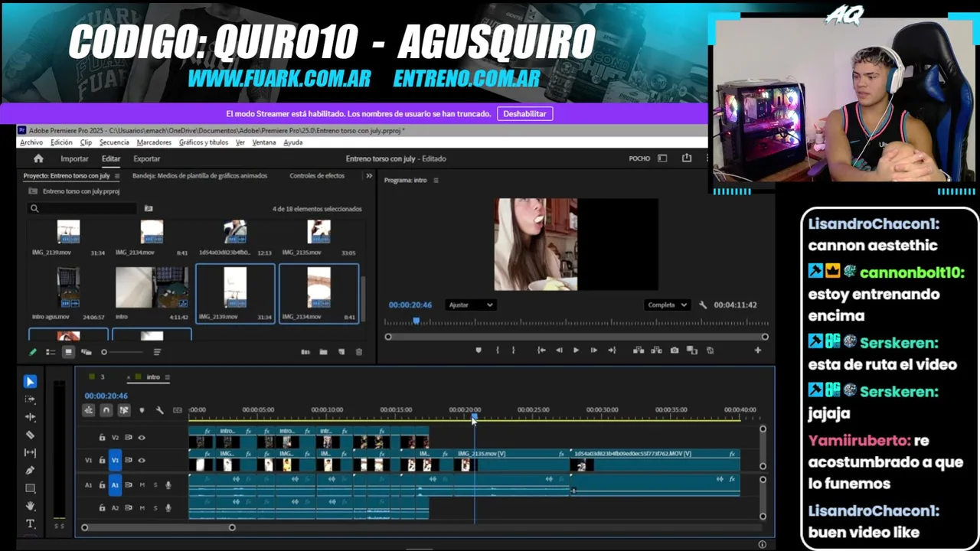Open Gráficos y títulos menu

pos(204,142)
